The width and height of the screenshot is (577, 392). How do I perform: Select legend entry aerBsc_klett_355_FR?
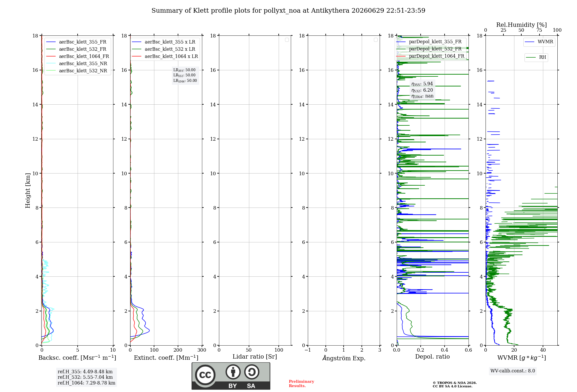tap(77, 42)
